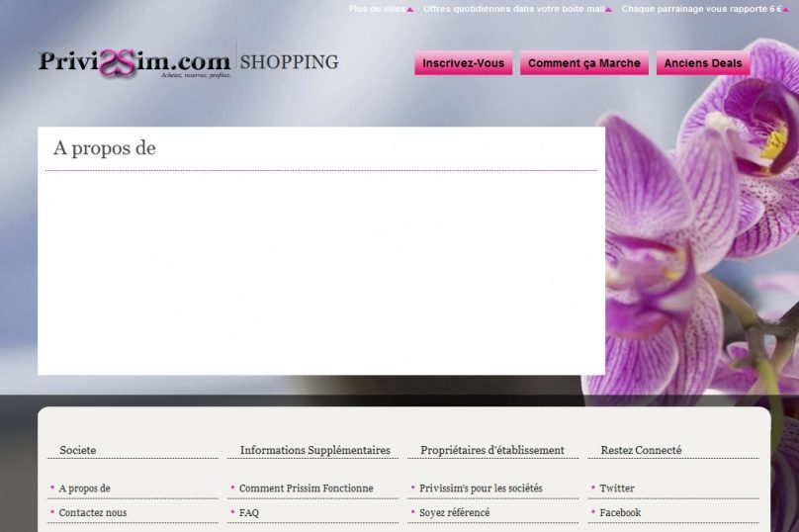Click the pink arrow beside 'Plus de villes'

pos(410,10)
